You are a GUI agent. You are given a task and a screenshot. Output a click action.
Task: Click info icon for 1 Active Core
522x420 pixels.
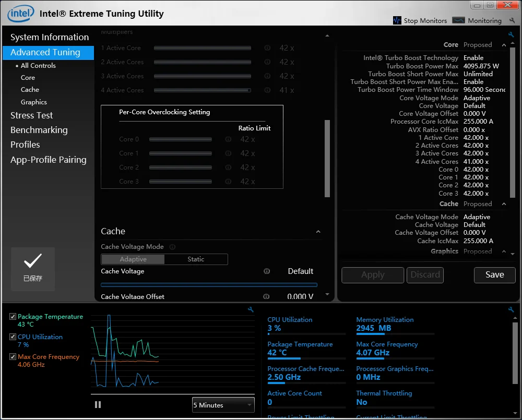point(267,48)
